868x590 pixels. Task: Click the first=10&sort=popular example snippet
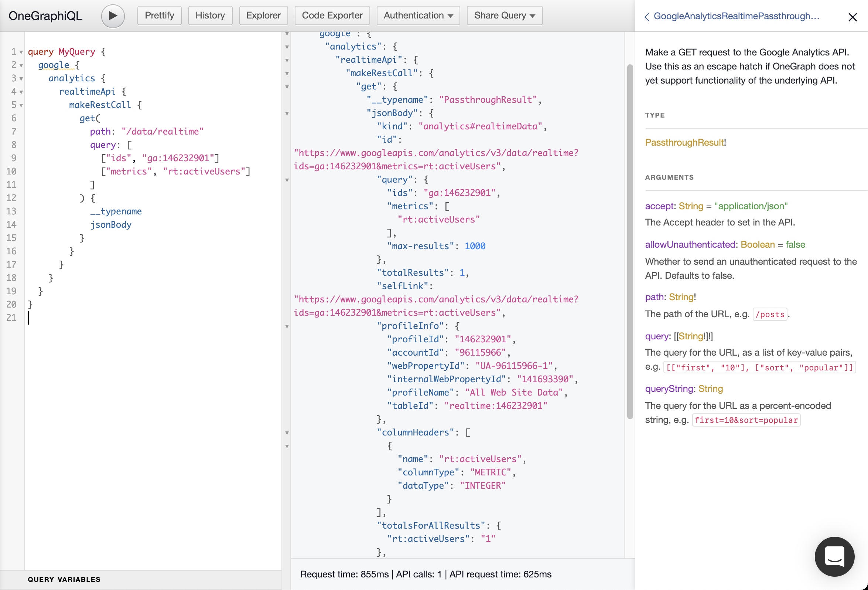pyautogui.click(x=746, y=420)
